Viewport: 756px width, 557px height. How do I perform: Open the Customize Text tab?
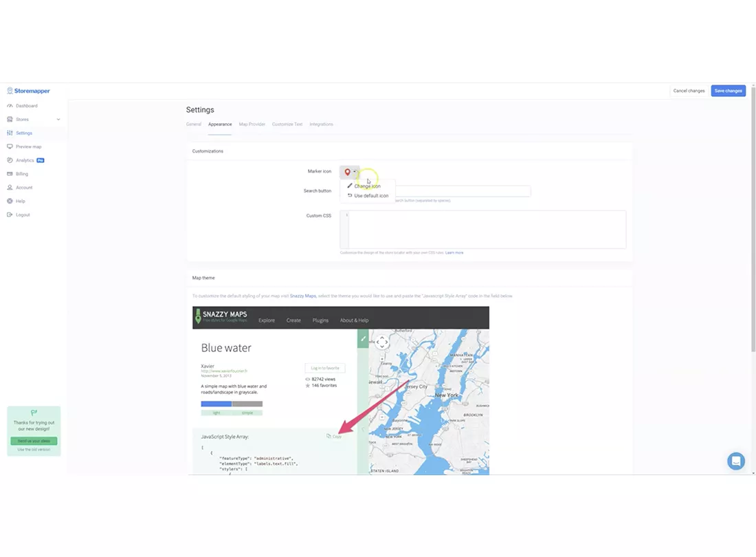tap(287, 124)
